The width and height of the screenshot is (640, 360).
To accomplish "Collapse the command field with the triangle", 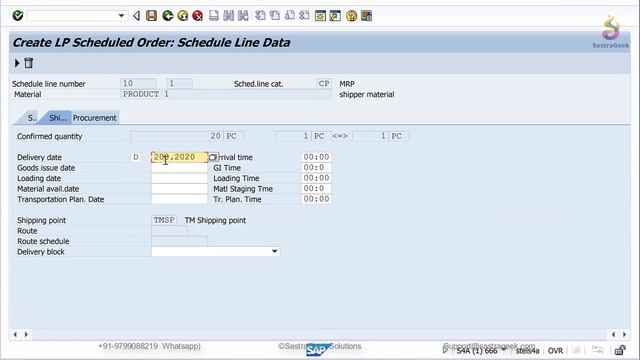I will (x=137, y=16).
